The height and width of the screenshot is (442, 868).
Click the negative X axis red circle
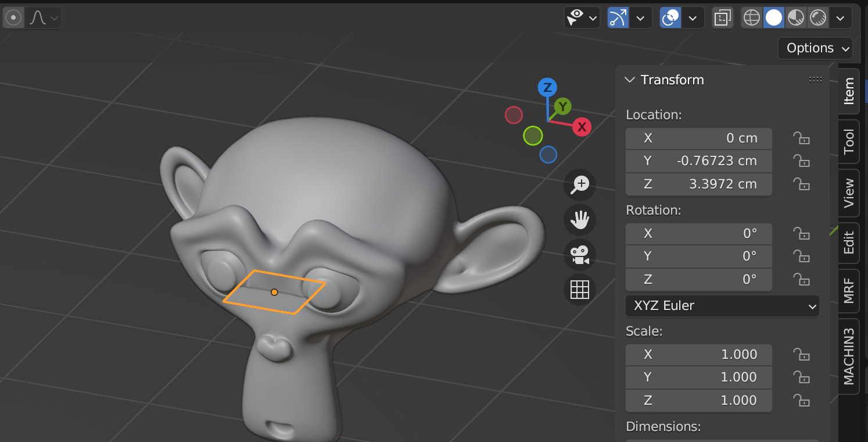coord(514,115)
